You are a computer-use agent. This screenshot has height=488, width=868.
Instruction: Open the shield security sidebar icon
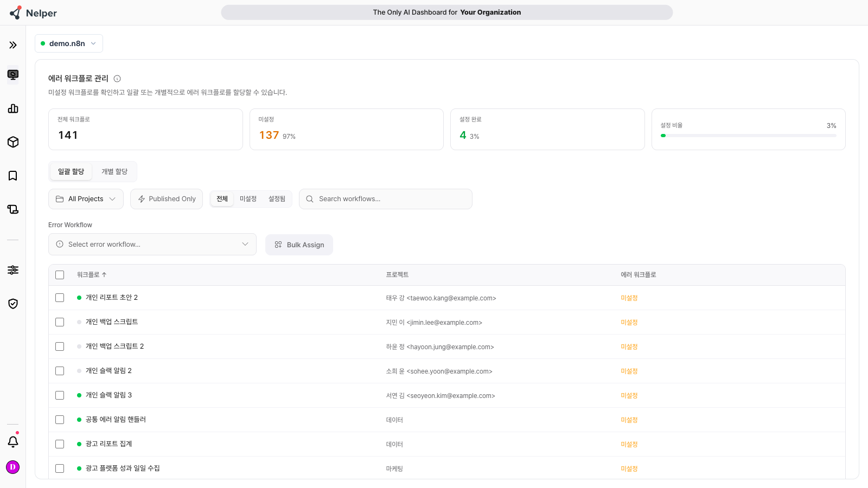click(x=13, y=304)
